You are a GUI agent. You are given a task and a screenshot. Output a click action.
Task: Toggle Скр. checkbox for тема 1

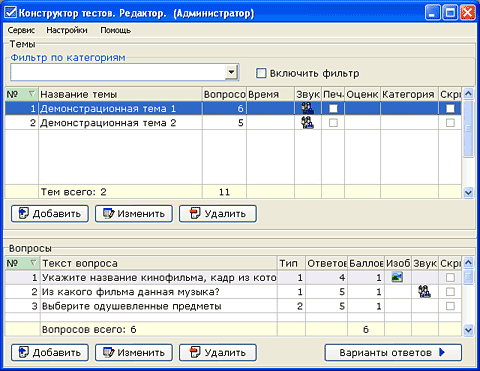(450, 108)
